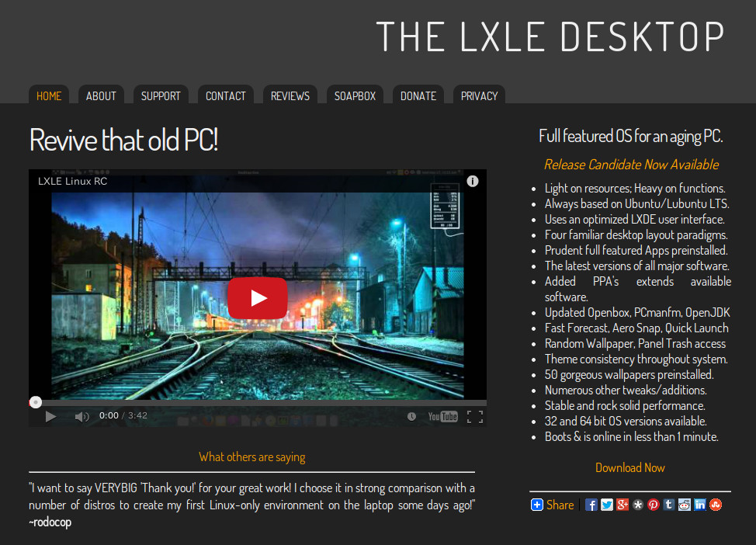Click the 0:00 / 3:42 time display

[123, 416]
